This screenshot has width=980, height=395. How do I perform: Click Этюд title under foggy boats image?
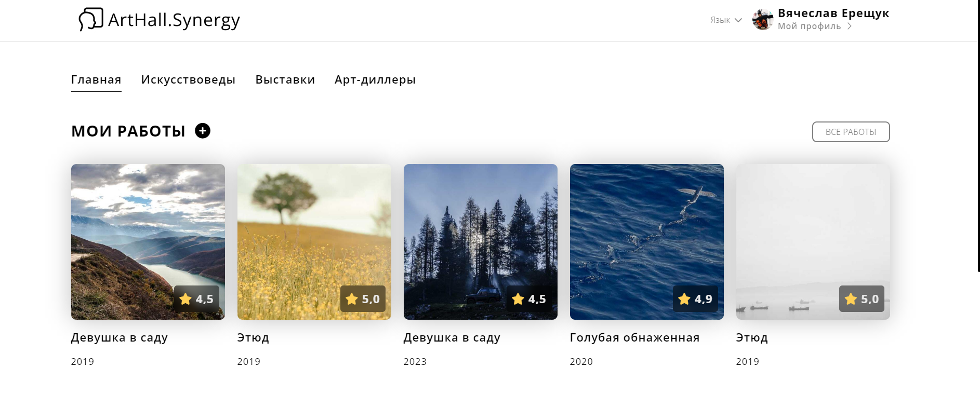752,338
